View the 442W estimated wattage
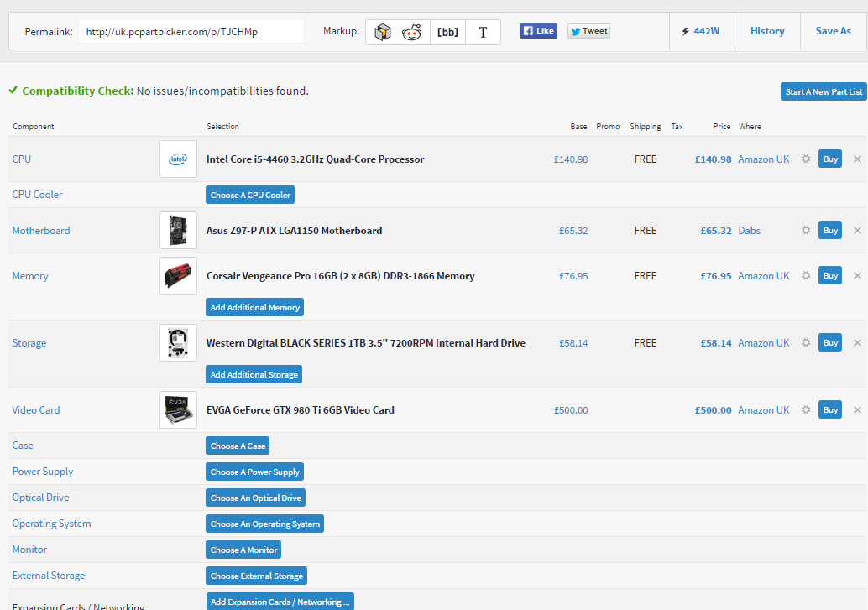The image size is (868, 610). click(702, 31)
